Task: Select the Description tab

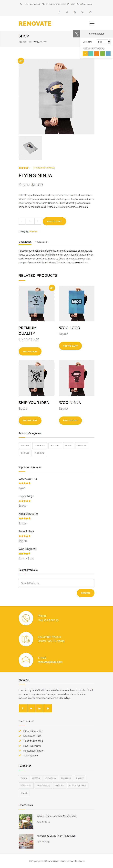Action: [x=25, y=242]
